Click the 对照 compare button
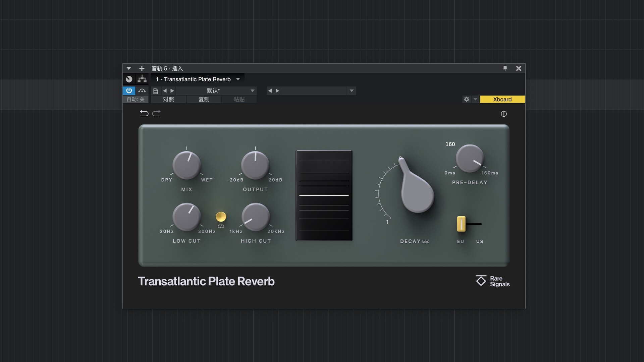The image size is (644, 362). pyautogui.click(x=168, y=99)
